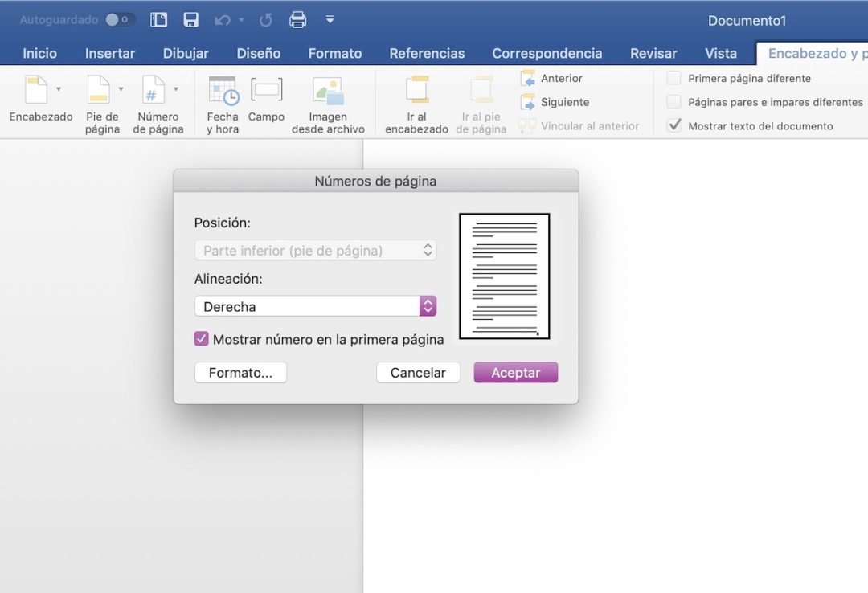Click the Ir al pie de página icon
Image resolution: width=868 pixels, height=593 pixels.
point(481,89)
